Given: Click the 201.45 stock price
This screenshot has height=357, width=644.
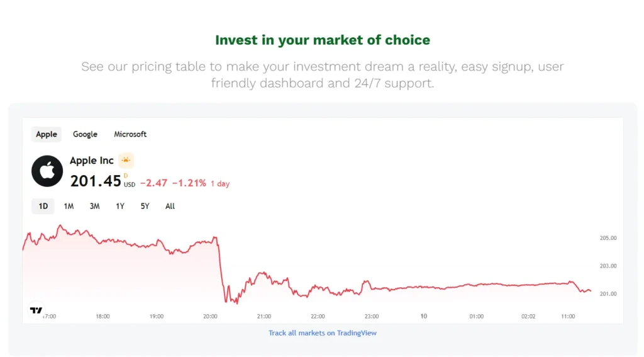Looking at the screenshot, I should tap(96, 181).
